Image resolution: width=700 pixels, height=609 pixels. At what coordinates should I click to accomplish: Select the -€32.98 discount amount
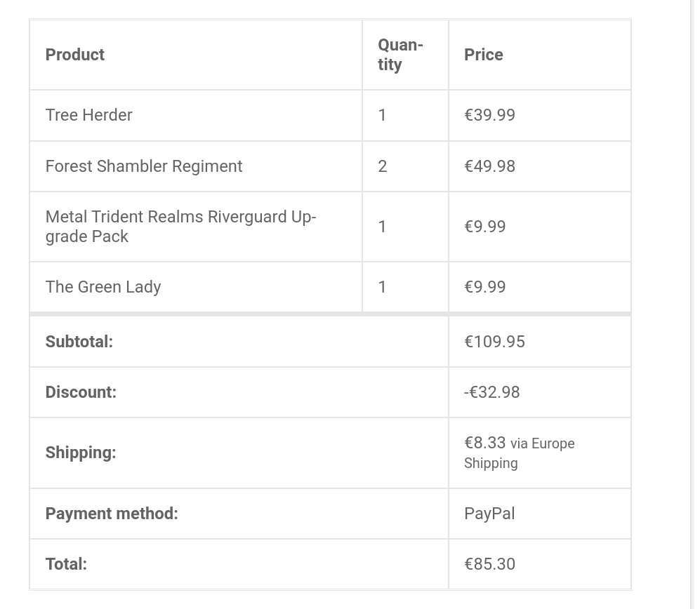[492, 392]
